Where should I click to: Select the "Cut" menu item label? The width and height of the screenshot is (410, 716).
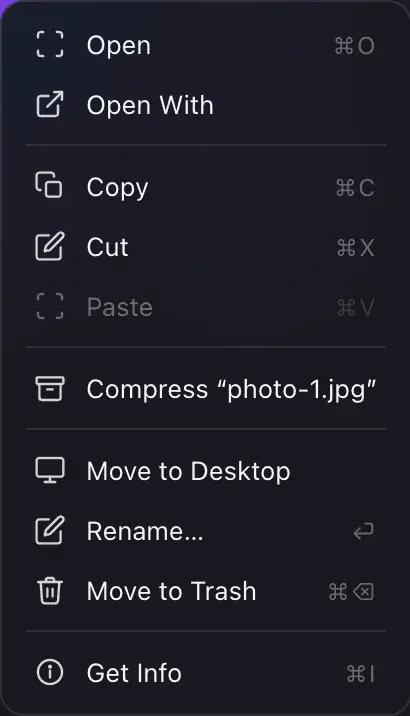click(107, 247)
